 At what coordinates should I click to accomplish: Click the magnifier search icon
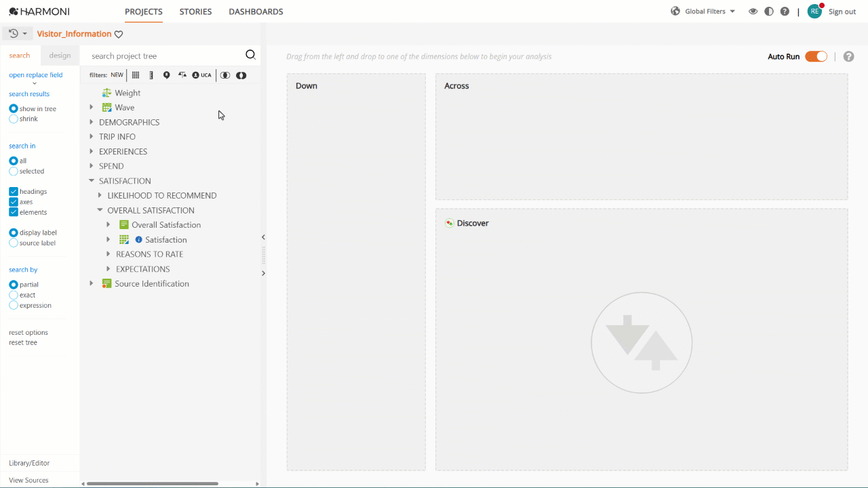[x=250, y=55]
